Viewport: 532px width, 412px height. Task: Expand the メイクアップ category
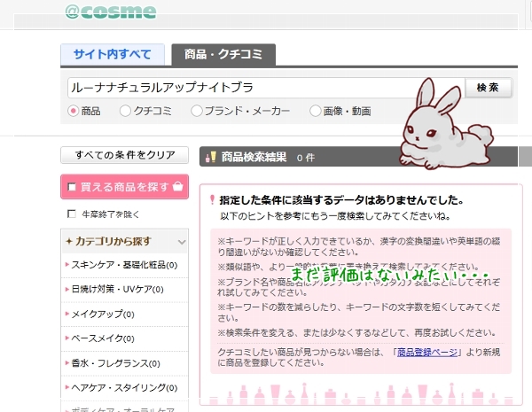coord(103,314)
